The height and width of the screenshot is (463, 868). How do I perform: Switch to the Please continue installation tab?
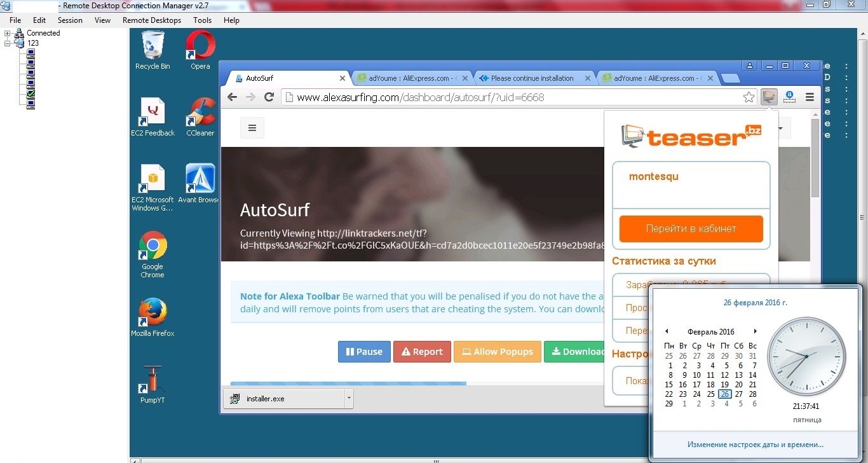(x=531, y=78)
